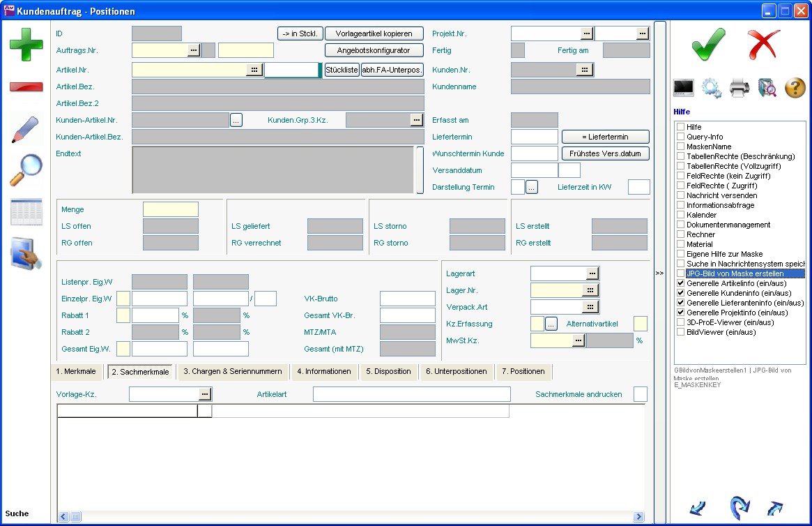Expand the Kunden.Grp.3.Kz. dropdown
Screen dimensions: 812x526
tap(417, 120)
